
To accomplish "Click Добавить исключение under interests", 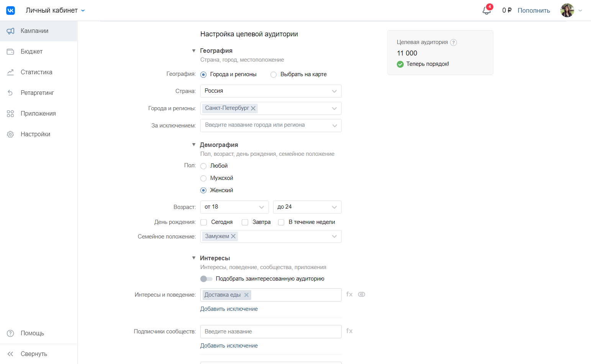I will (229, 309).
